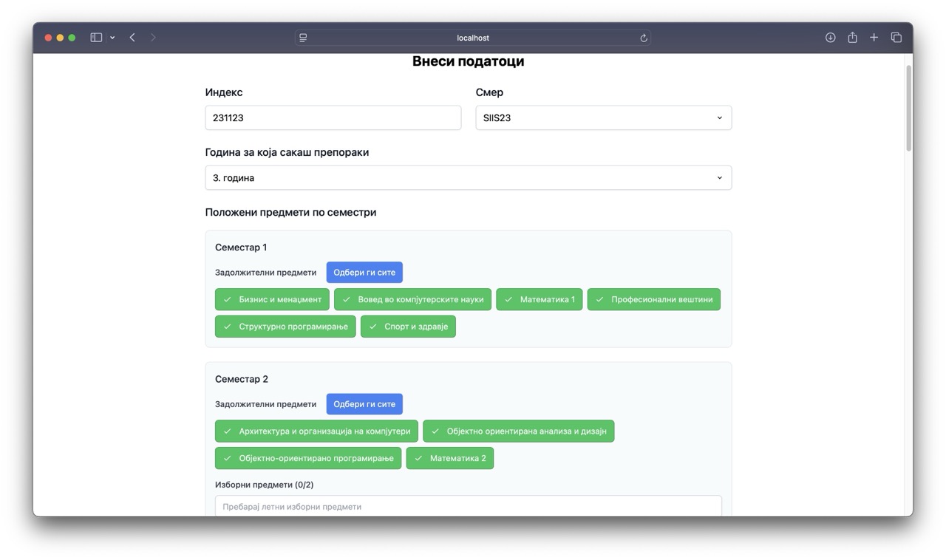Expand the year dropdown showing 3. година
Image resolution: width=946 pixels, height=560 pixels.
click(468, 178)
